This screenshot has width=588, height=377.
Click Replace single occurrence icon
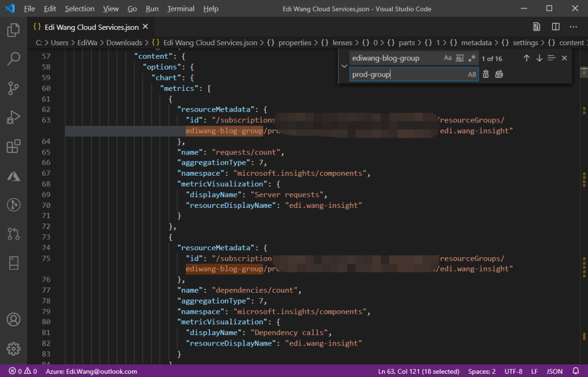[x=486, y=74]
